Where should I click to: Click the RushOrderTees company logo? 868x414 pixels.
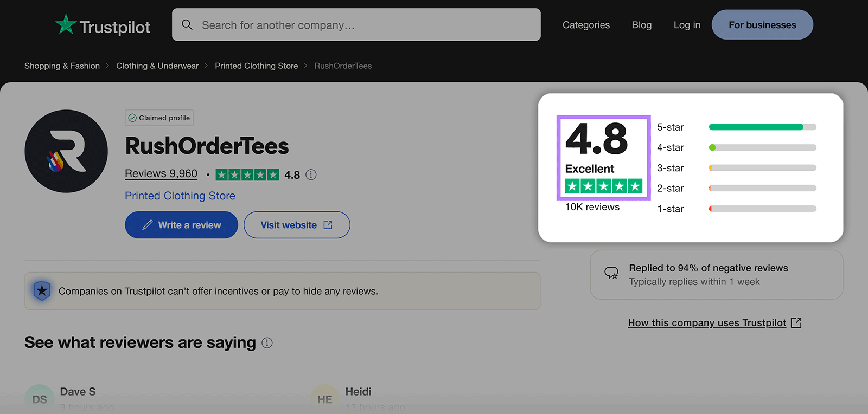pyautogui.click(x=66, y=151)
